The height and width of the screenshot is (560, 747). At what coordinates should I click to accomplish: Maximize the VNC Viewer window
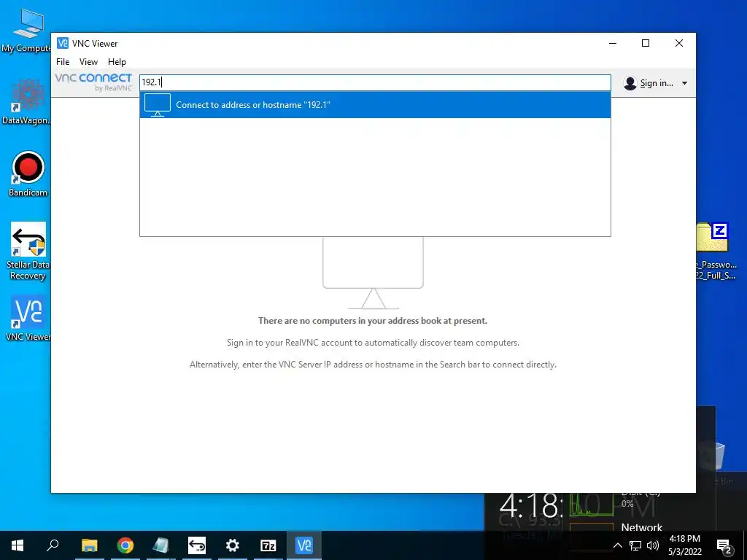click(646, 43)
